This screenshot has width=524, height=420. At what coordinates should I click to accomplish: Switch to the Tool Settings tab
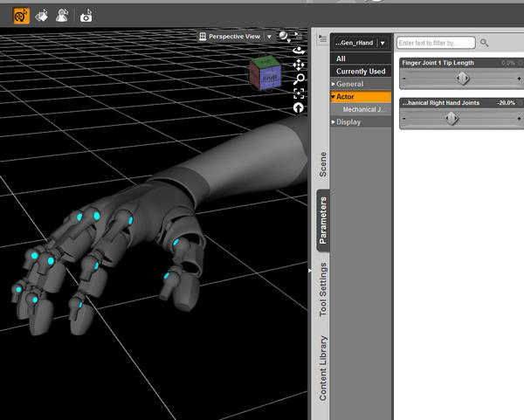click(323, 289)
